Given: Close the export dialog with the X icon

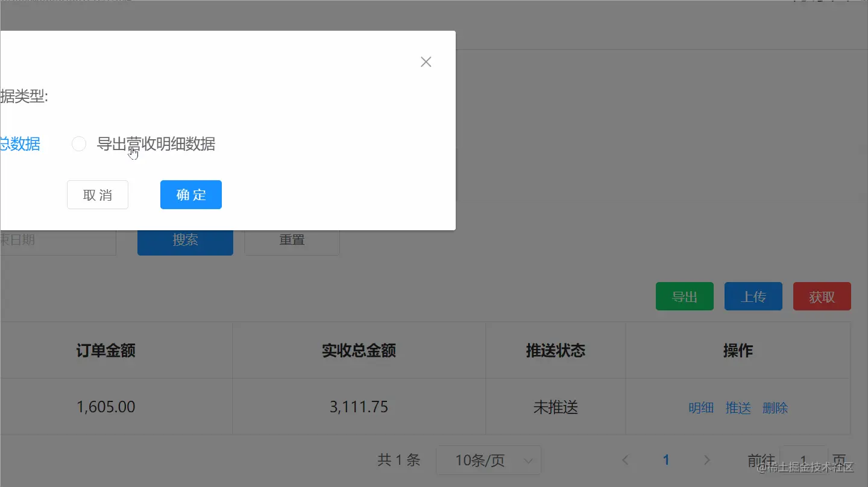Looking at the screenshot, I should pos(426,61).
